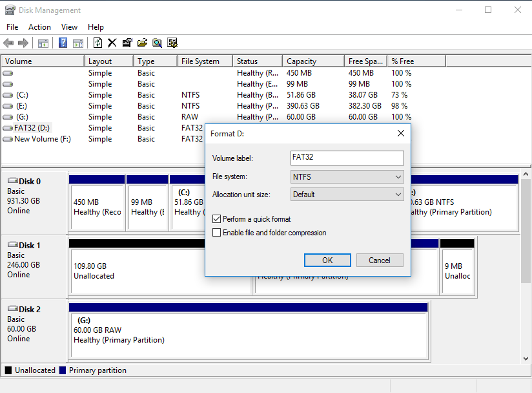This screenshot has width=532, height=393.
Task: Enable file and folder compression checkbox
Action: pos(216,232)
